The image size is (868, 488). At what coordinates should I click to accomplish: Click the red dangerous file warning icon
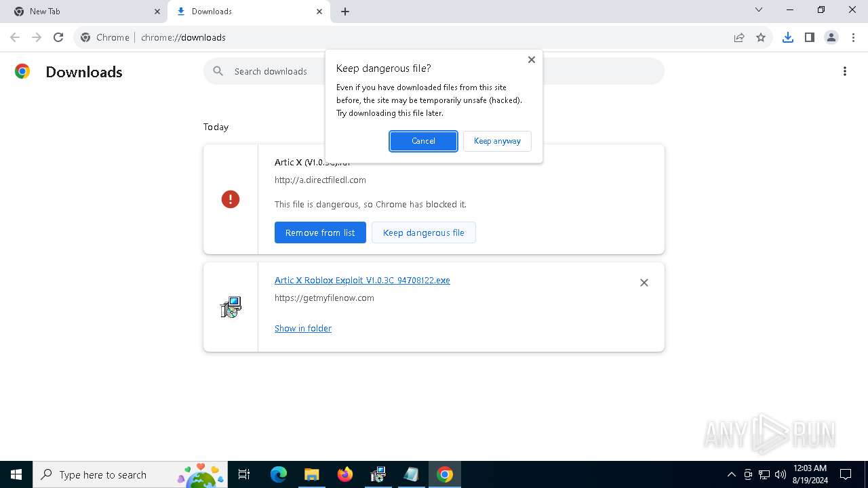(231, 199)
